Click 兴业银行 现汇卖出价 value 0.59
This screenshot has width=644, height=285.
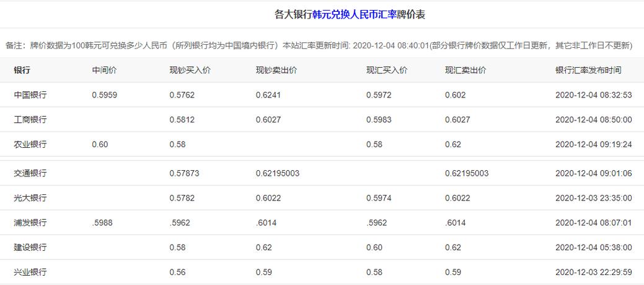453,272
